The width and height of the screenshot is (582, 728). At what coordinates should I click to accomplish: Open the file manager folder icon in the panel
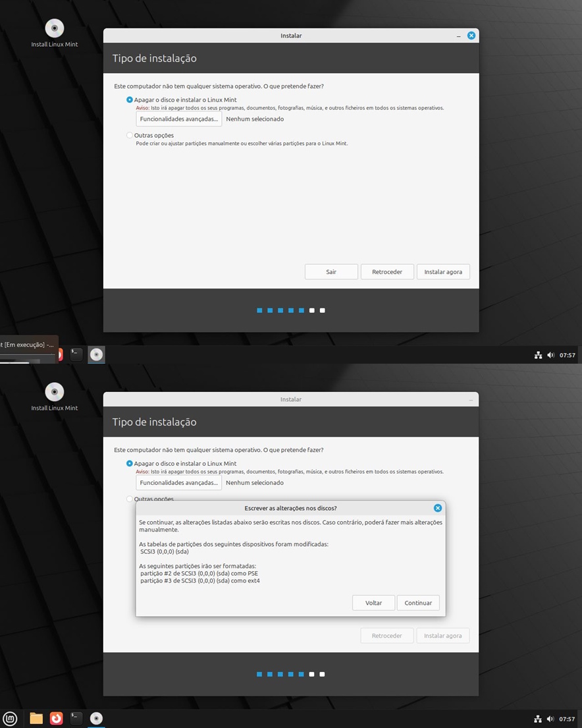click(36, 718)
